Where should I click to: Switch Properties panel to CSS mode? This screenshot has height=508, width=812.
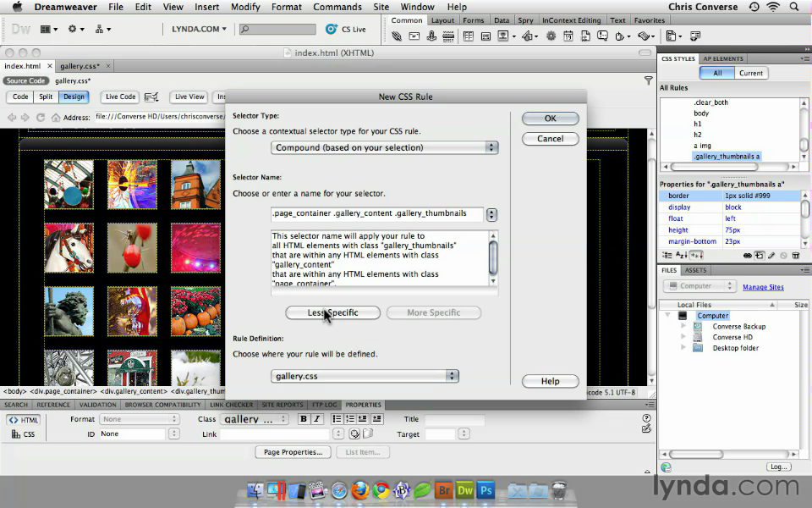[24, 434]
